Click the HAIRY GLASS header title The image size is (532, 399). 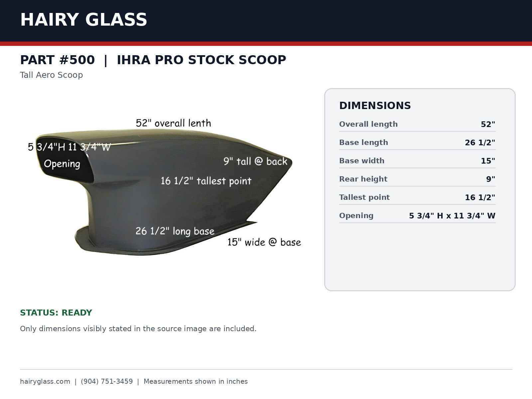click(83, 20)
